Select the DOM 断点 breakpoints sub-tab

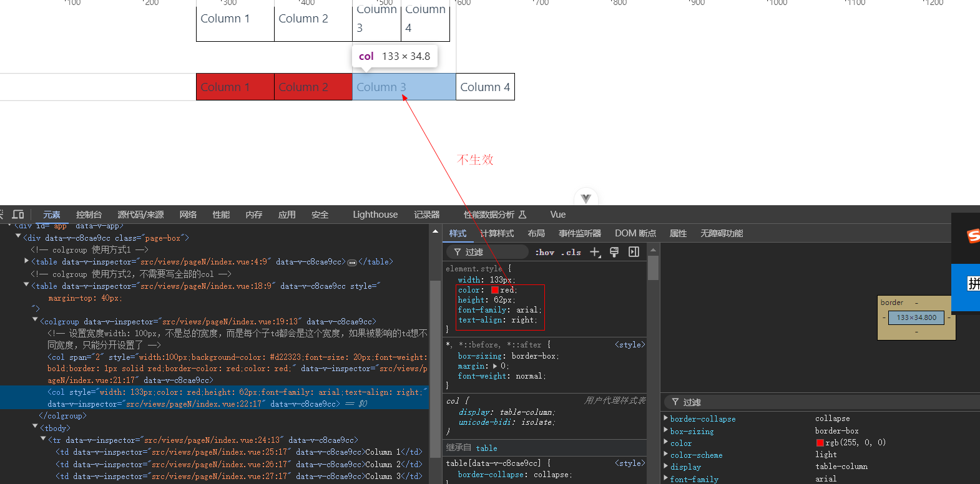635,233
